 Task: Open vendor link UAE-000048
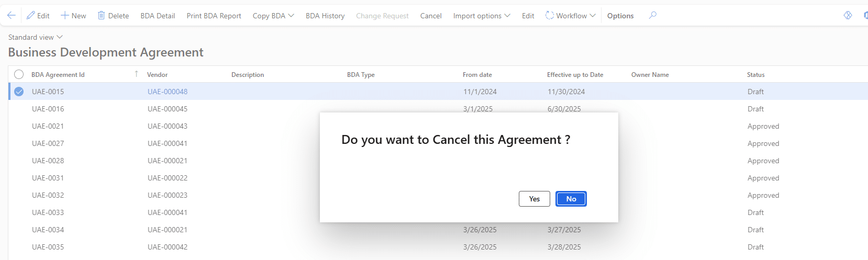(168, 92)
